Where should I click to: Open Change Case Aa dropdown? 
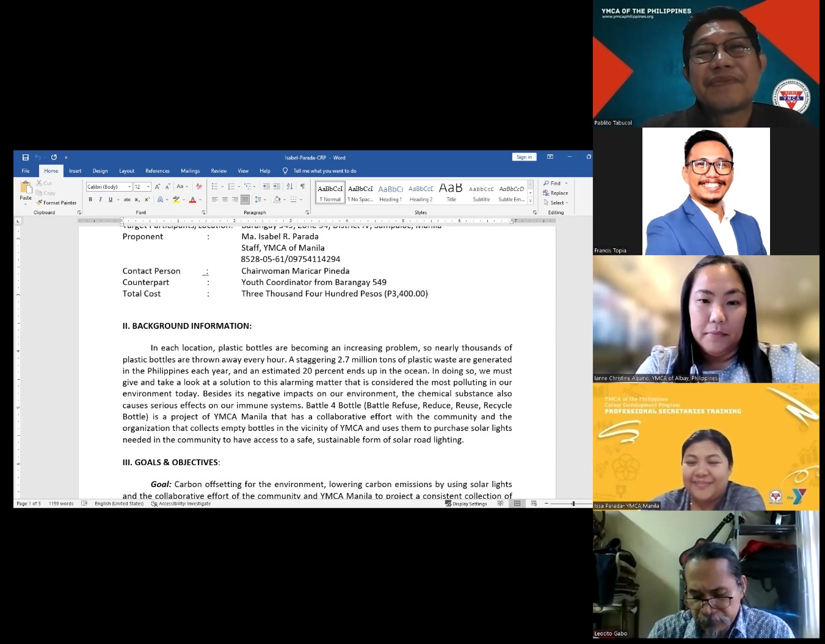click(x=182, y=187)
